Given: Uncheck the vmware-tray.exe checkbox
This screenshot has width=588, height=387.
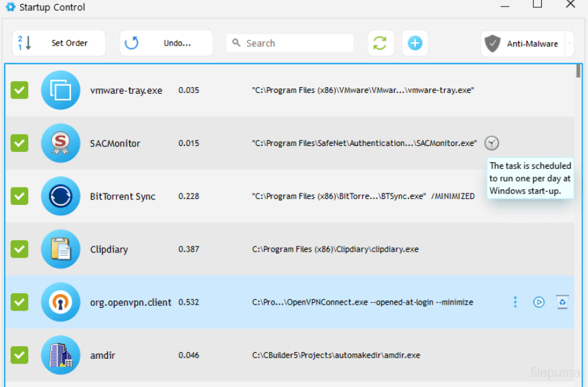Looking at the screenshot, I should pyautogui.click(x=19, y=90).
